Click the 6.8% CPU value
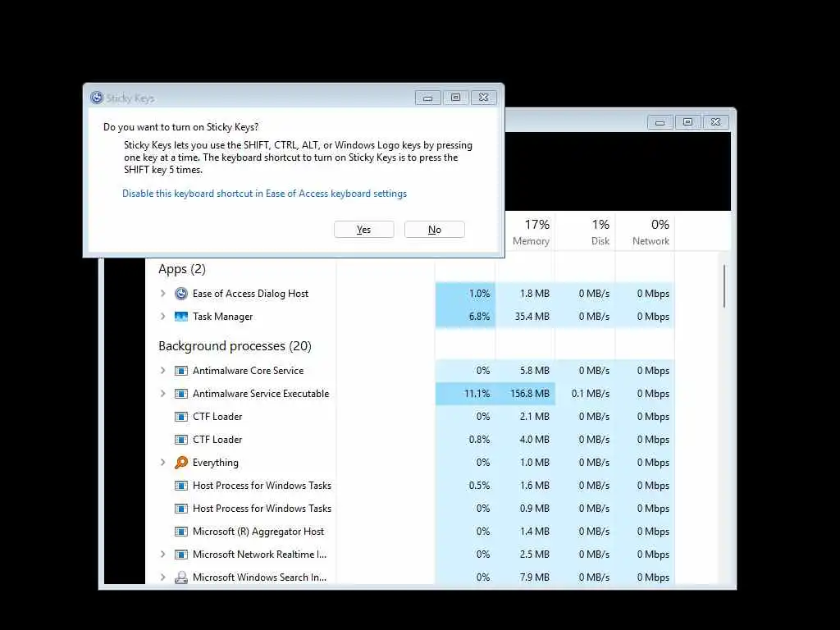The image size is (840, 630). [x=479, y=317]
